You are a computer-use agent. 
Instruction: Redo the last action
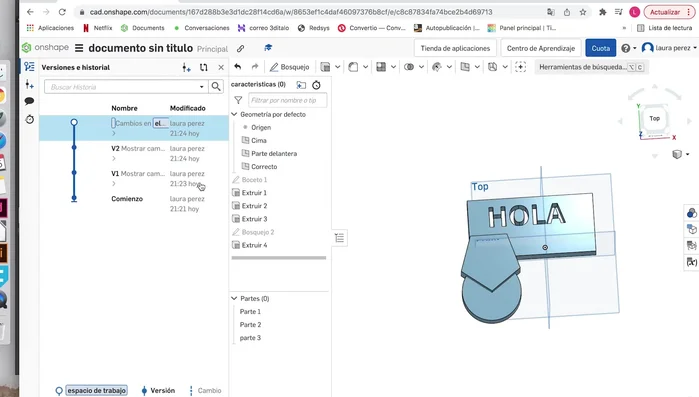coord(255,67)
